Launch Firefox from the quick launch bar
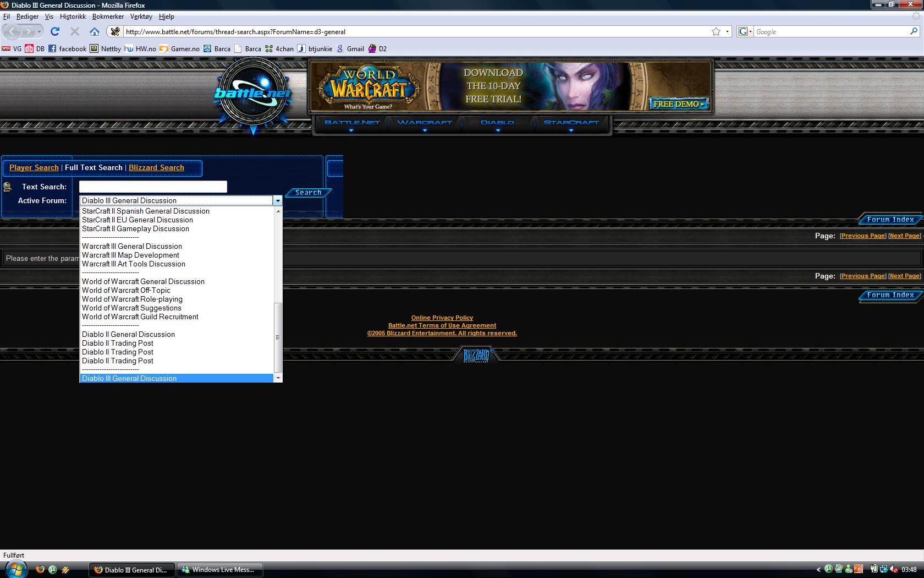 [40, 570]
